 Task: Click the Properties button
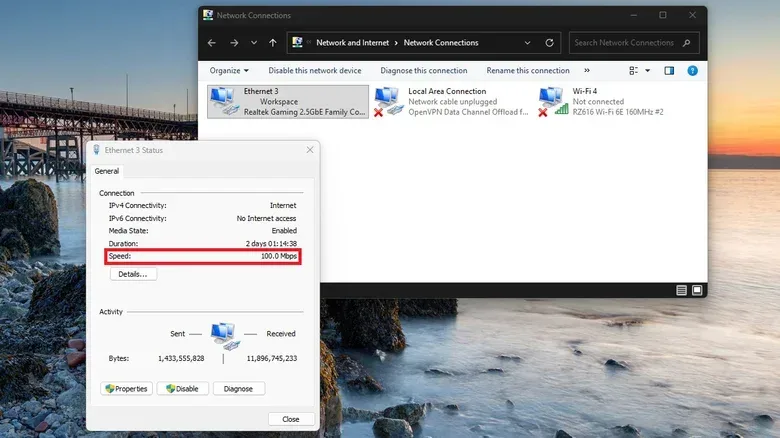pyautogui.click(x=126, y=389)
